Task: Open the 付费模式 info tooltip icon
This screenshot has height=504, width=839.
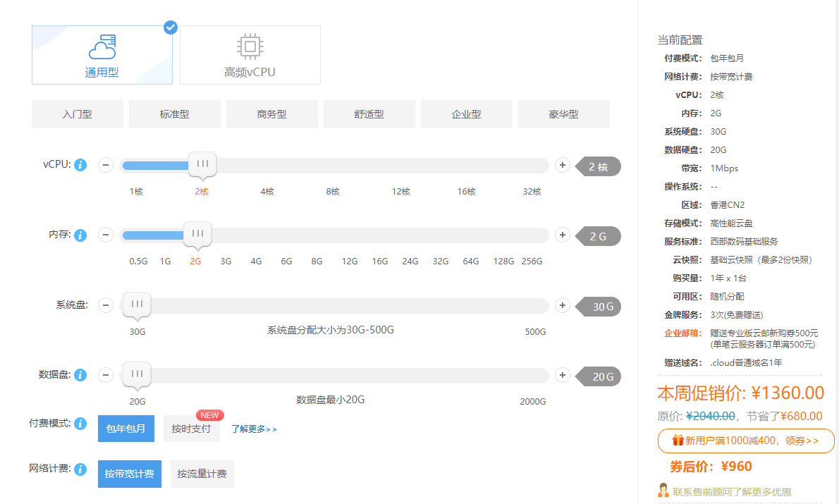Action: coord(80,424)
